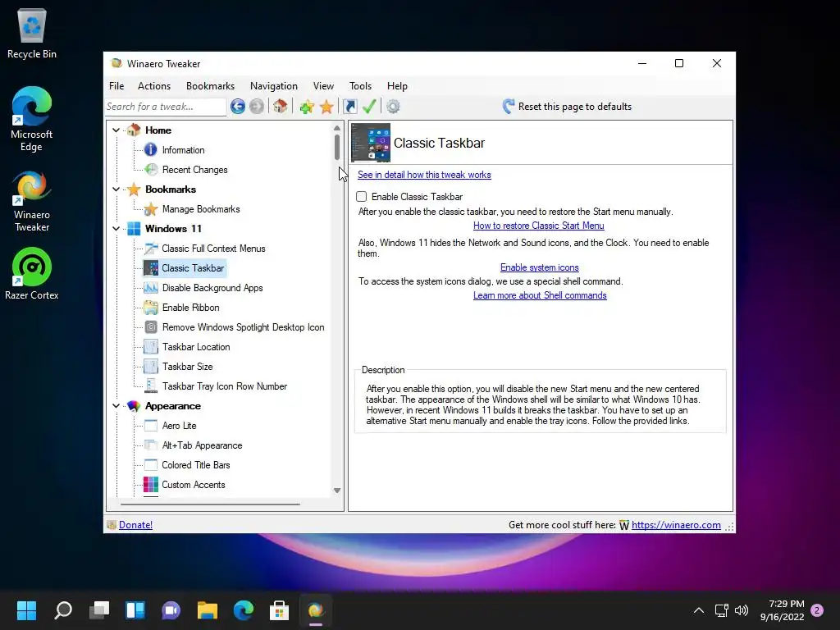
Task: Click the green checkmark toolbar icon
Action: coord(368,106)
